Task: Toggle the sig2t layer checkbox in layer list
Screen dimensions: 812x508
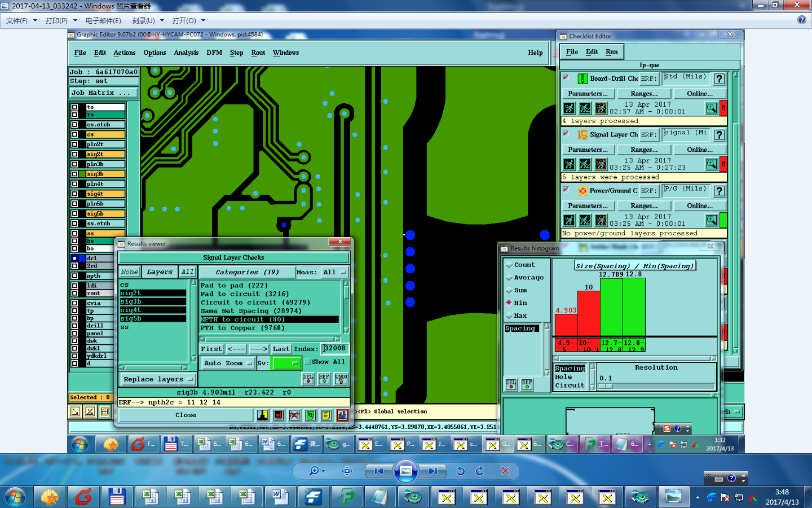Action: (74, 154)
